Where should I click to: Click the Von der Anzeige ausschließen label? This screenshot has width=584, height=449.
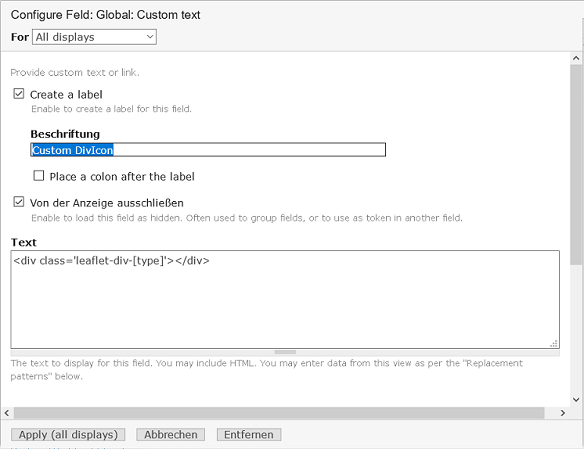pos(107,203)
